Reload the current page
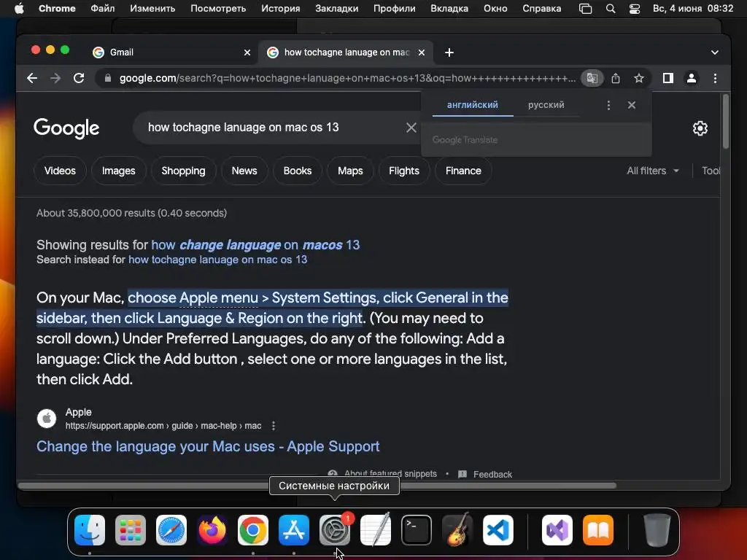747x560 pixels. tap(79, 78)
